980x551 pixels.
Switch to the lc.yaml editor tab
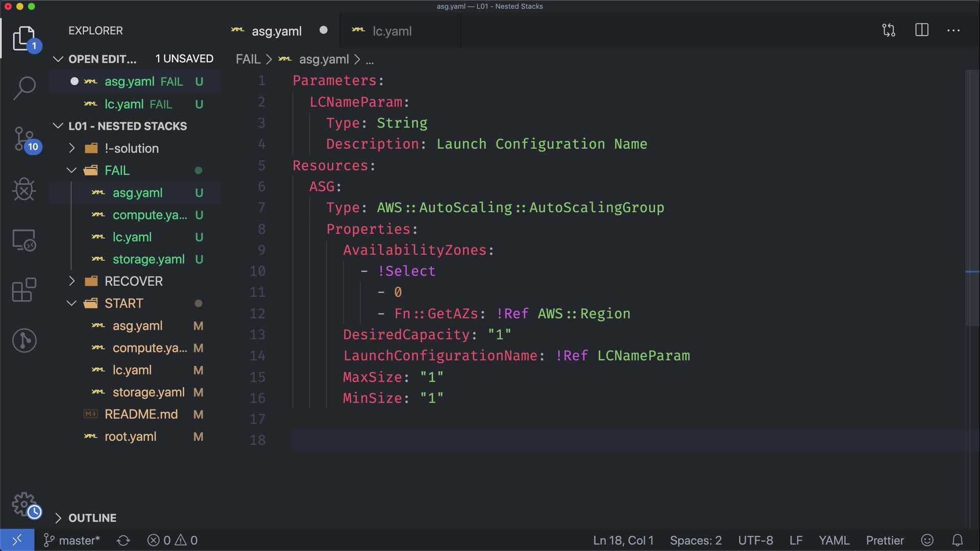[391, 31]
